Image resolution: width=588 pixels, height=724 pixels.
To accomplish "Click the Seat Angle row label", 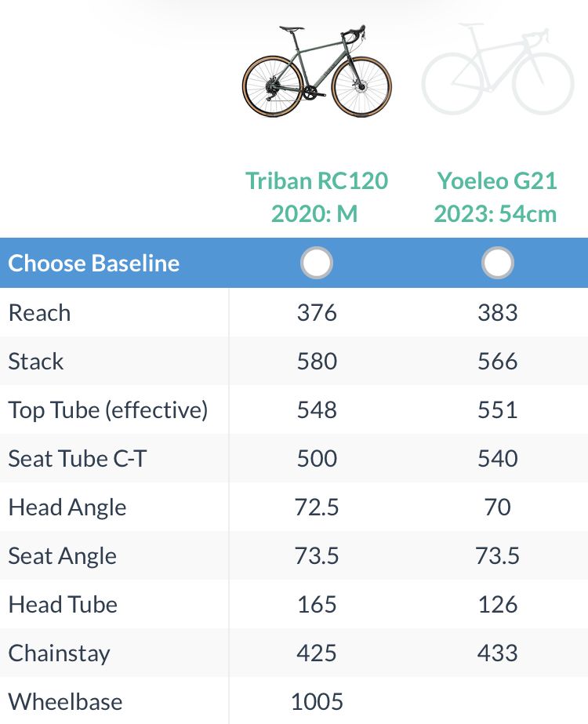I will 63,556.
